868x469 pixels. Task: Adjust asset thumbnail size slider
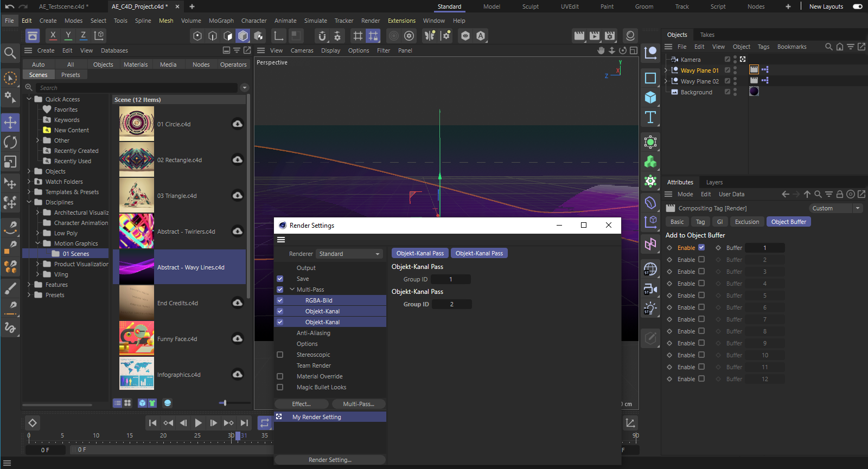click(x=225, y=403)
